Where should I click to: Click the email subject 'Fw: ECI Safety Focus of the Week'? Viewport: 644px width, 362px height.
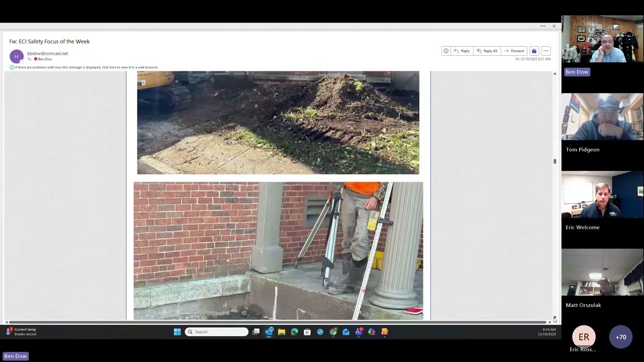49,41
